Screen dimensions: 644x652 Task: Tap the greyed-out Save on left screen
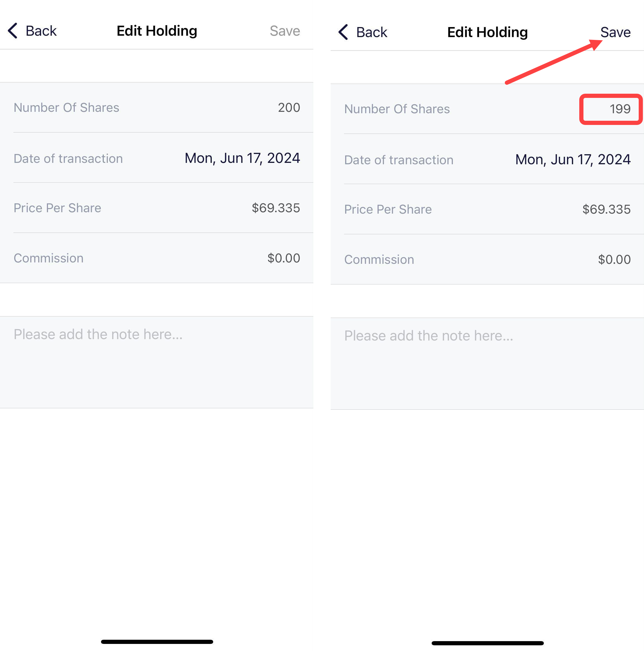(285, 31)
